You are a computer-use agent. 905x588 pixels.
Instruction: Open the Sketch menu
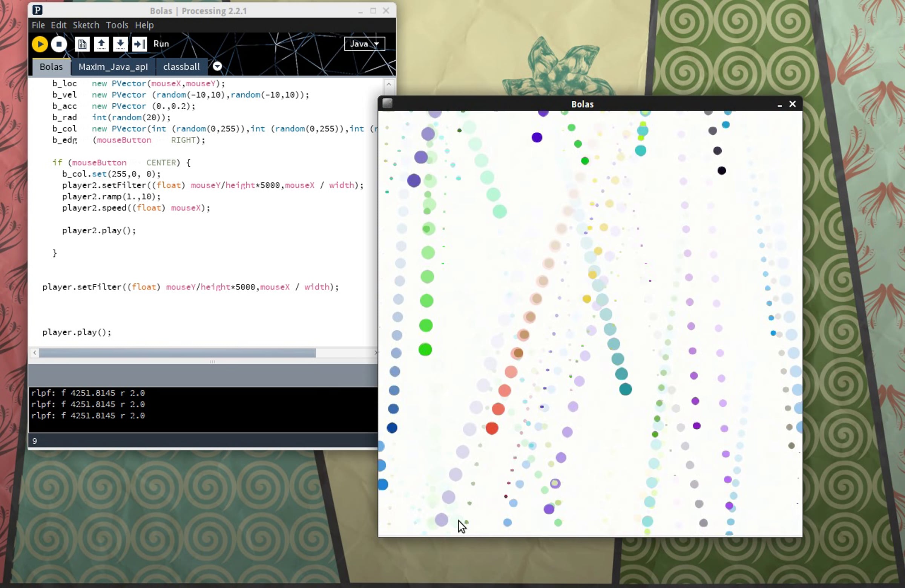click(86, 25)
